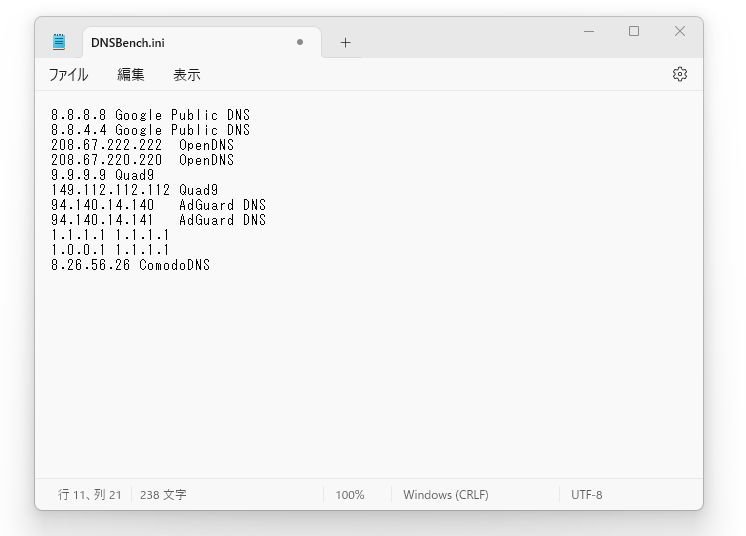This screenshot has width=746, height=536.
Task: Click the line starting with 1.0.0.1
Action: pyautogui.click(x=110, y=250)
